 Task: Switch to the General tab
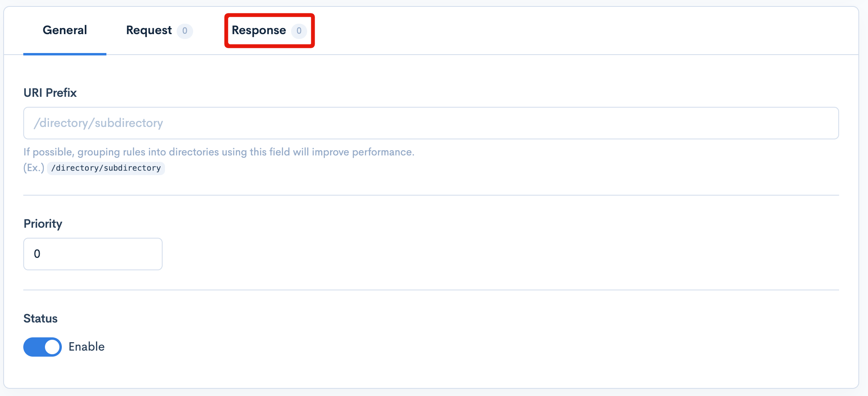[x=65, y=31]
